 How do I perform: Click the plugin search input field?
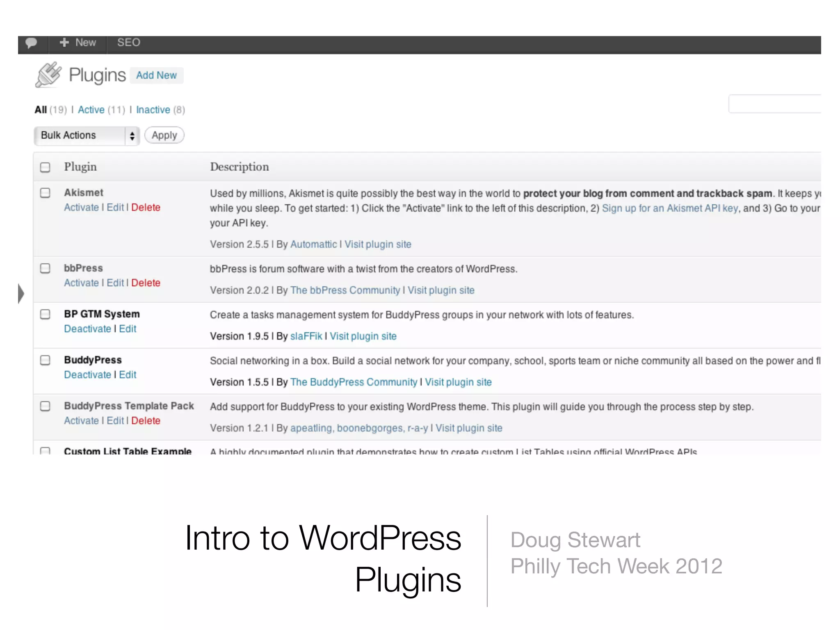pyautogui.click(x=774, y=104)
